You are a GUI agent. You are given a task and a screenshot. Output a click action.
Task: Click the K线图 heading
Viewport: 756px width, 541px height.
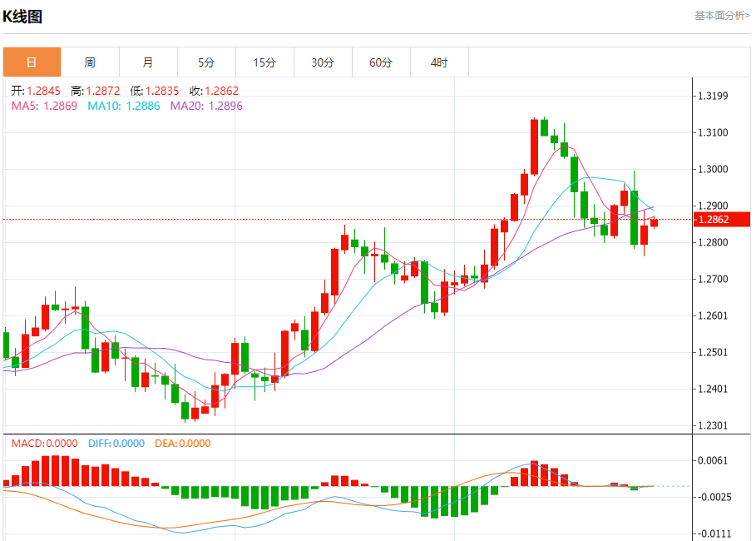[x=22, y=17]
